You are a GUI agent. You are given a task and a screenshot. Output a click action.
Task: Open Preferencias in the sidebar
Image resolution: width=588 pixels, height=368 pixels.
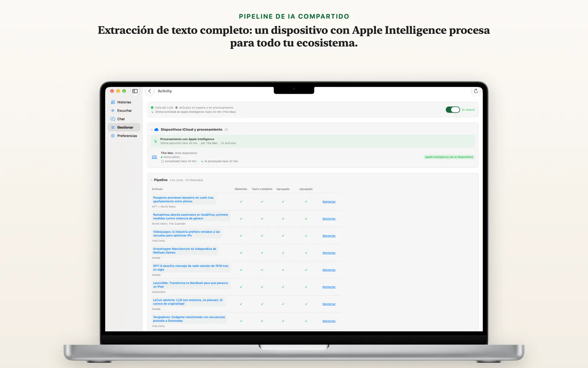[124, 136]
